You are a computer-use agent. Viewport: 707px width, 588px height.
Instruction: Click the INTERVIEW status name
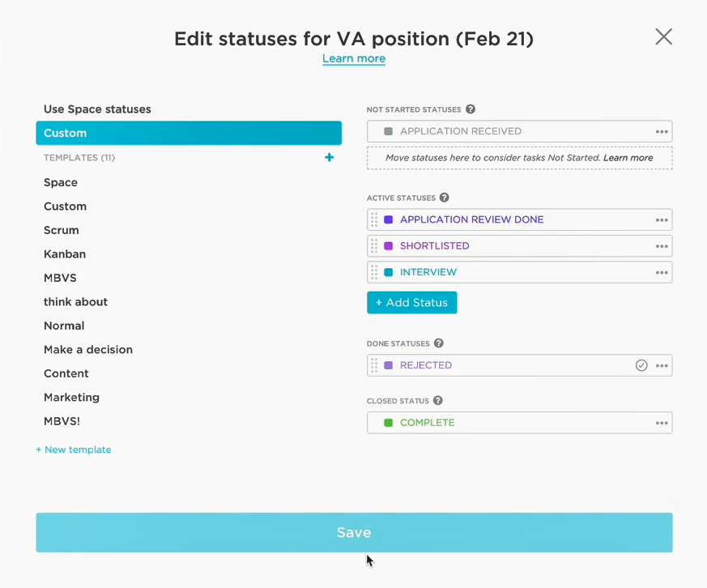pos(428,272)
